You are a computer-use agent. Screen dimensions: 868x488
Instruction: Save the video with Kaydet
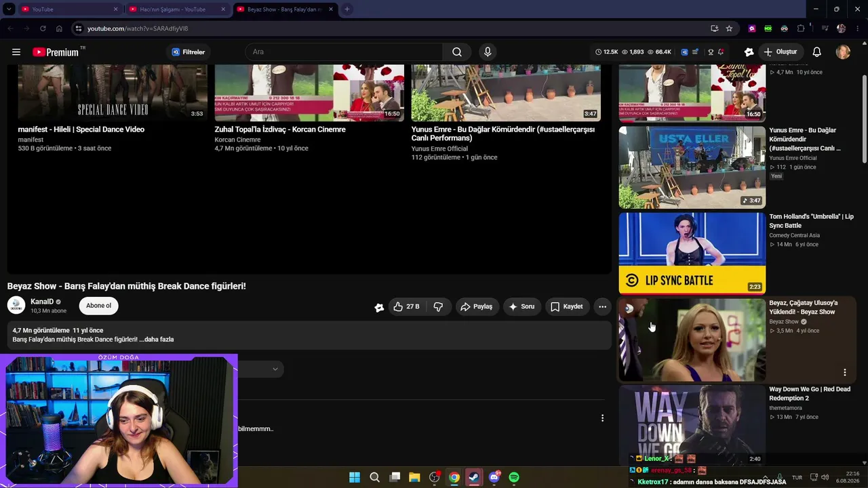coord(566,306)
